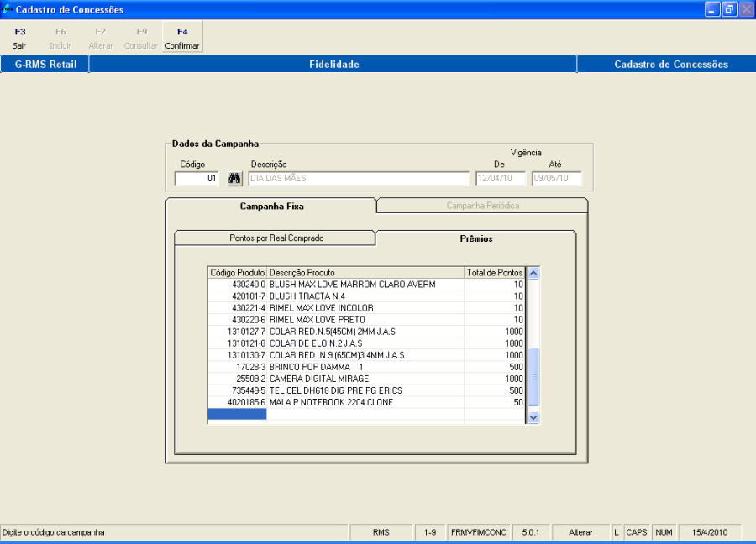Click F9 Consultar toolbar button

[x=141, y=38]
